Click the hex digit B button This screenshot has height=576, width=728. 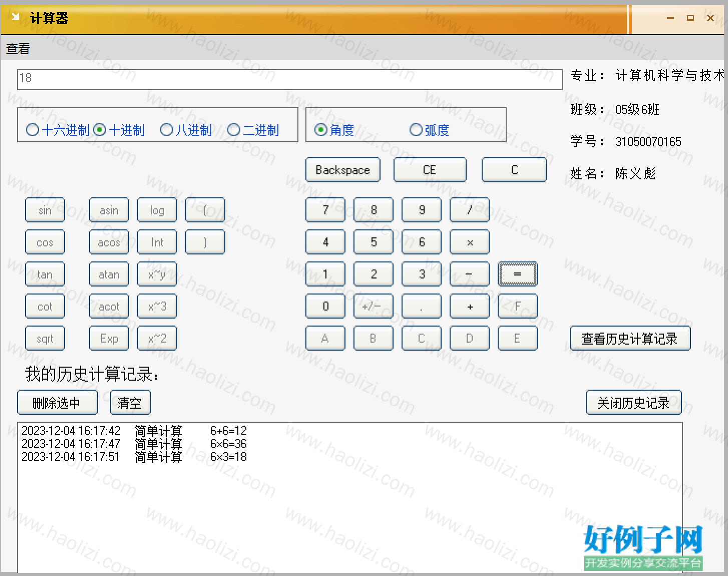coord(374,338)
